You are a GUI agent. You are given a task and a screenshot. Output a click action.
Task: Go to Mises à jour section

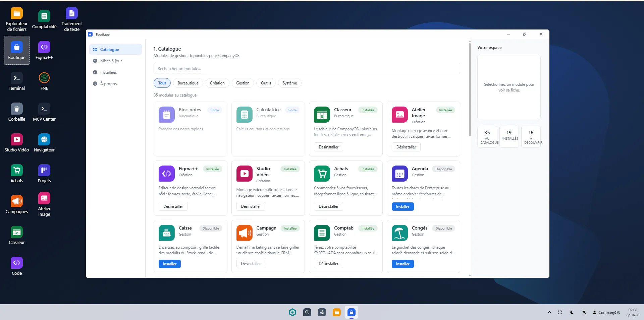tap(115, 61)
